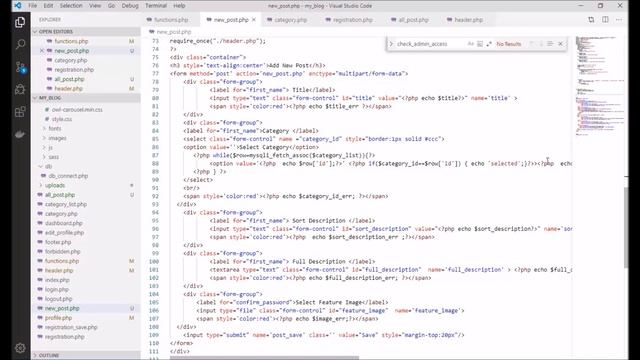
Task: Open owl-carousel.min.css in the file tree
Action: pyautogui.click(x=77, y=110)
